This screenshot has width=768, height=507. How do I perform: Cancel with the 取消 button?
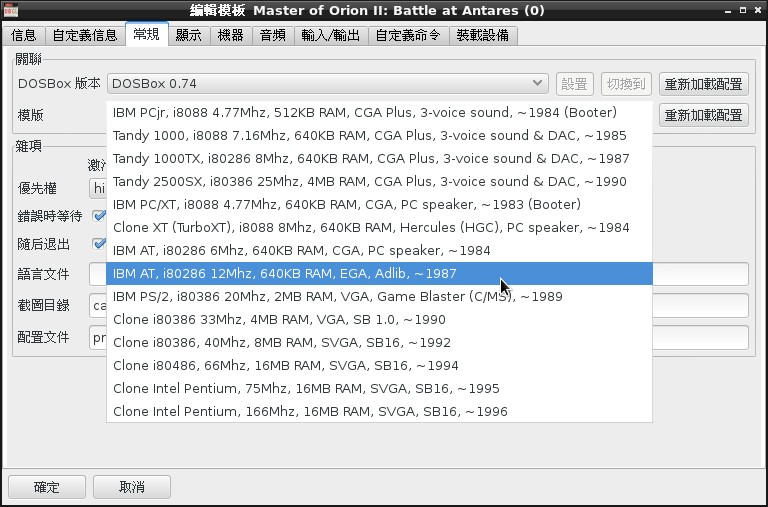(x=132, y=487)
